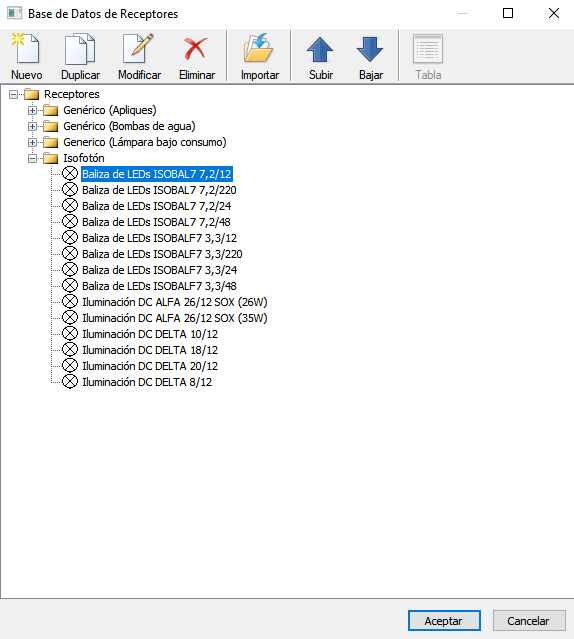Click lamp icon of ISOBALF7 3,3/12
Viewport: 574px width, 639px height.
coord(70,237)
